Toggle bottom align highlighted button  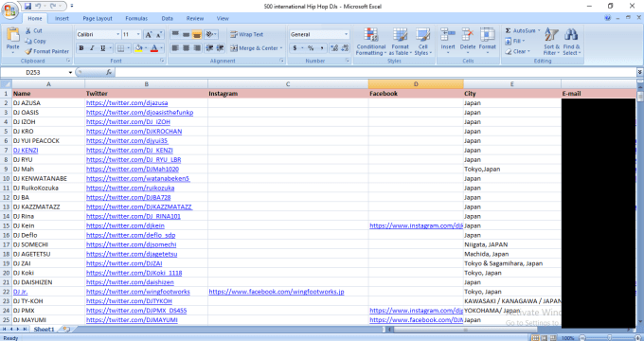pos(197,34)
